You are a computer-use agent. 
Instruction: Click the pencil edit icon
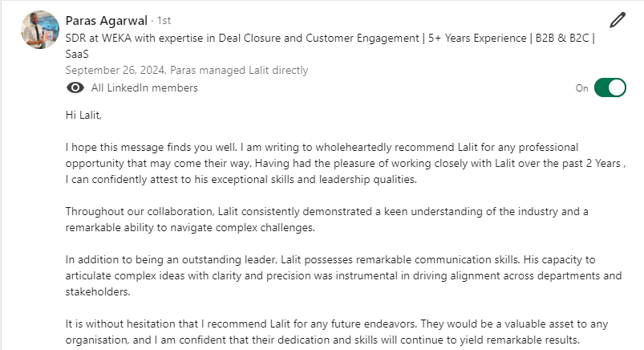tap(617, 20)
